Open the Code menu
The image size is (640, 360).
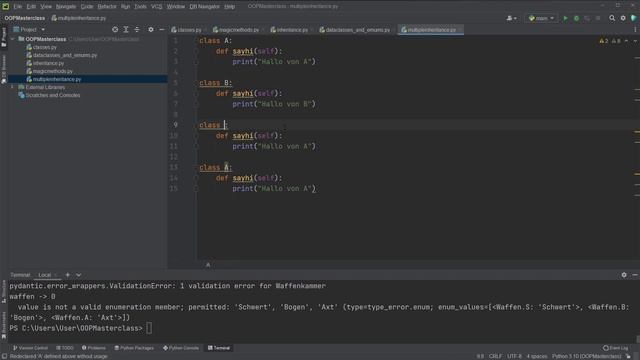tap(87, 7)
